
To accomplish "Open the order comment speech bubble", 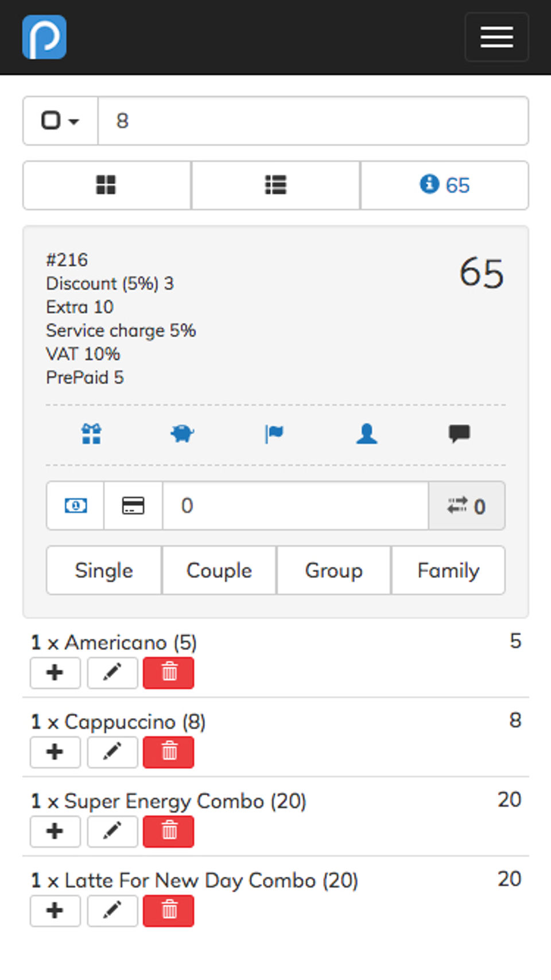I will (459, 434).
